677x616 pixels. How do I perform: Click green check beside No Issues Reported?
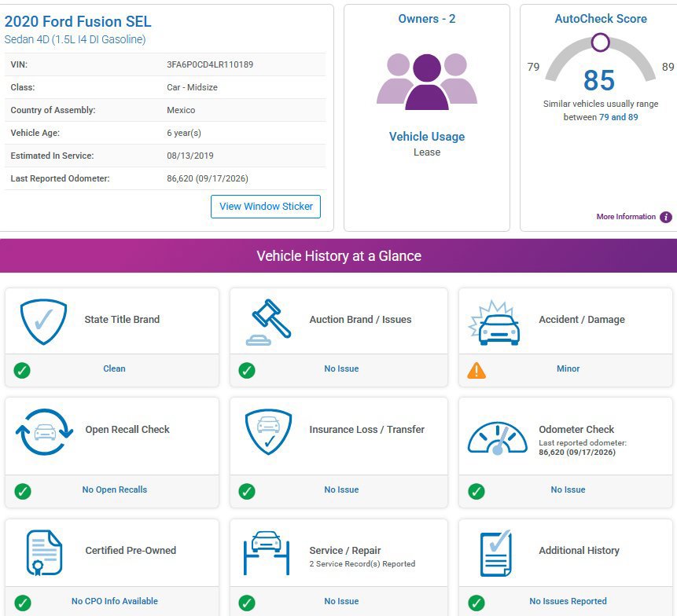coord(476,603)
